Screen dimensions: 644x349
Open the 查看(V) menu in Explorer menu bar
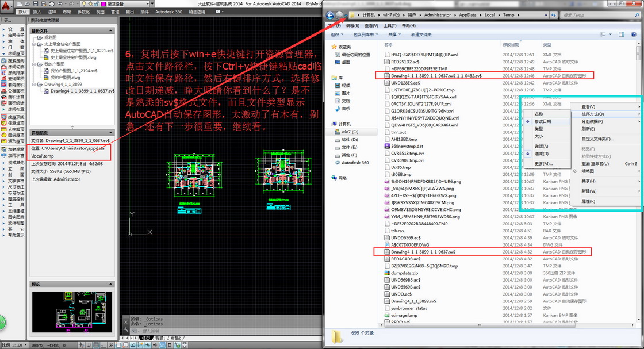371,25
